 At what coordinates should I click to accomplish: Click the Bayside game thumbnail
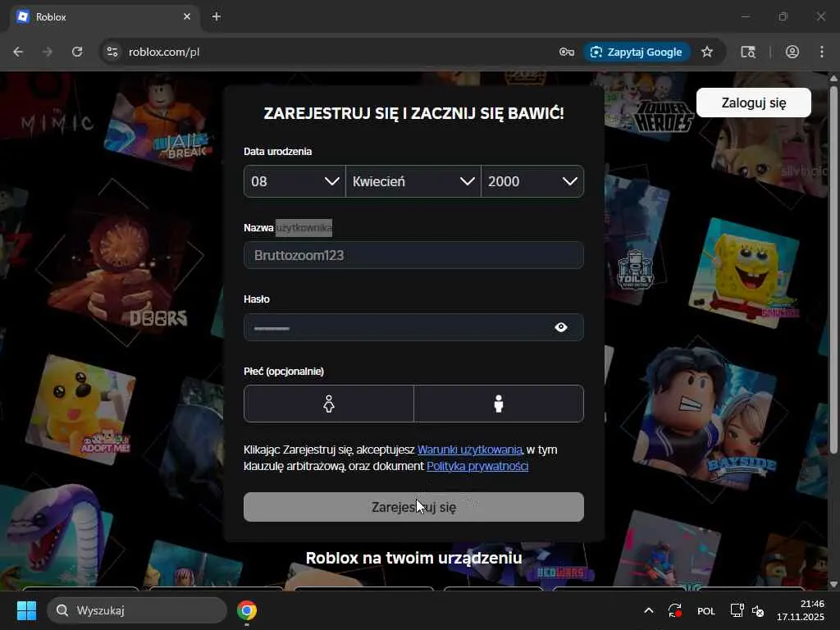pos(706,418)
